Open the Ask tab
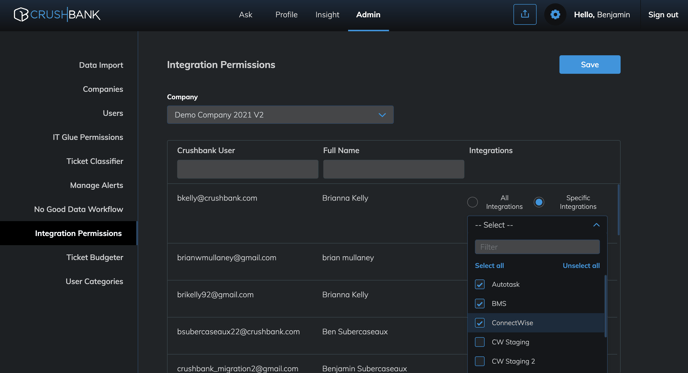 245,14
